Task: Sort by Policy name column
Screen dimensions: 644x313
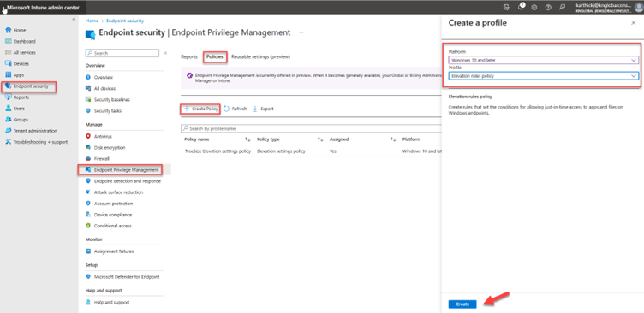Action: click(x=218, y=139)
